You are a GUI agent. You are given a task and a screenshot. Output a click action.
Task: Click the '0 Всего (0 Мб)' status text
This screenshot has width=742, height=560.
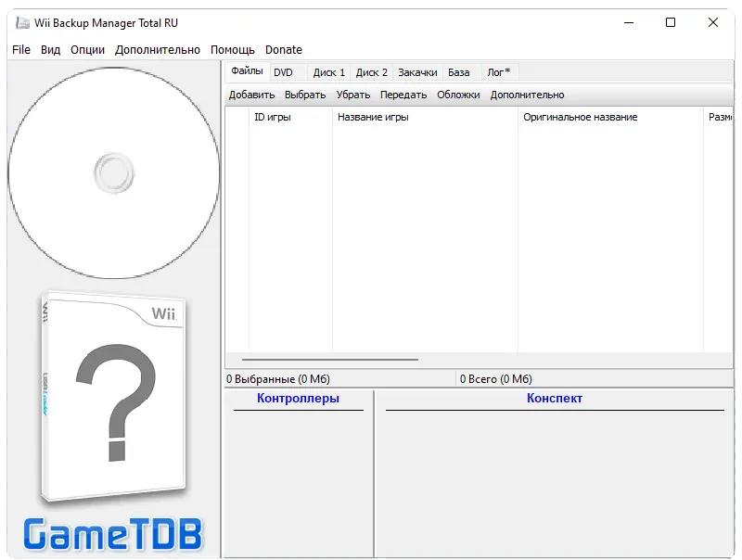(496, 379)
